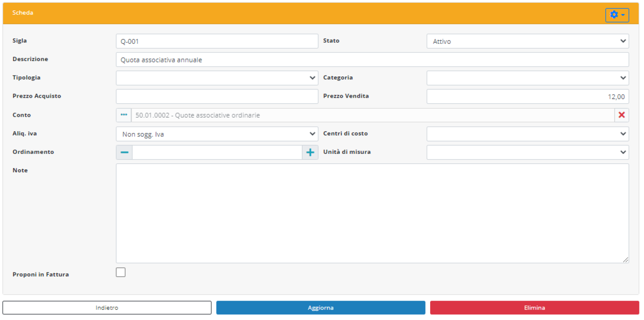
Task: Decrease Ordinamento with the minus icon
Action: [x=124, y=153]
